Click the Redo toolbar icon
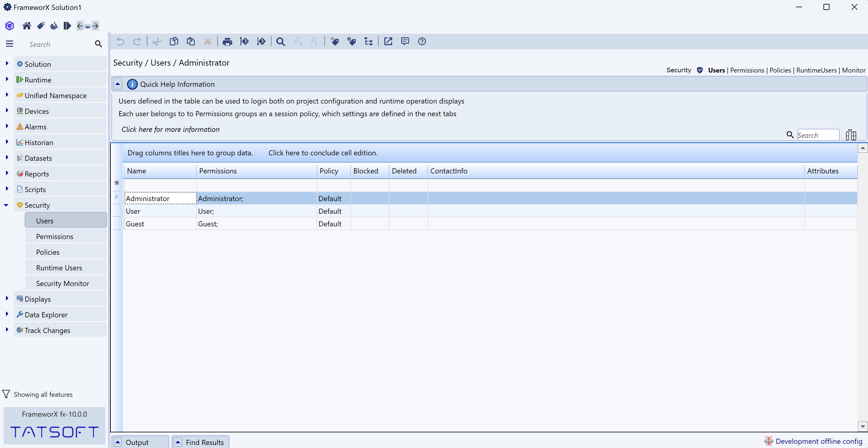The image size is (868, 448). (x=137, y=42)
